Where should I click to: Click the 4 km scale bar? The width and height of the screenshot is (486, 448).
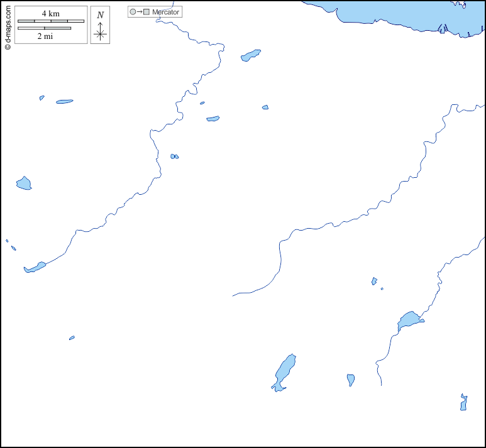tap(50, 21)
